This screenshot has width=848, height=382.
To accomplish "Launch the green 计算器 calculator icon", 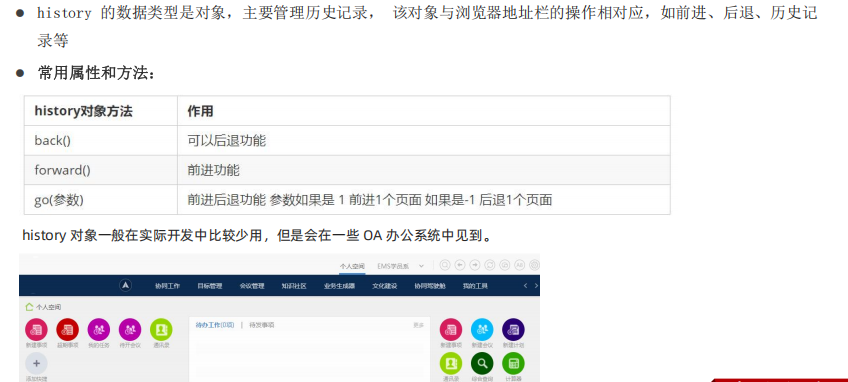I will pyautogui.click(x=513, y=364).
